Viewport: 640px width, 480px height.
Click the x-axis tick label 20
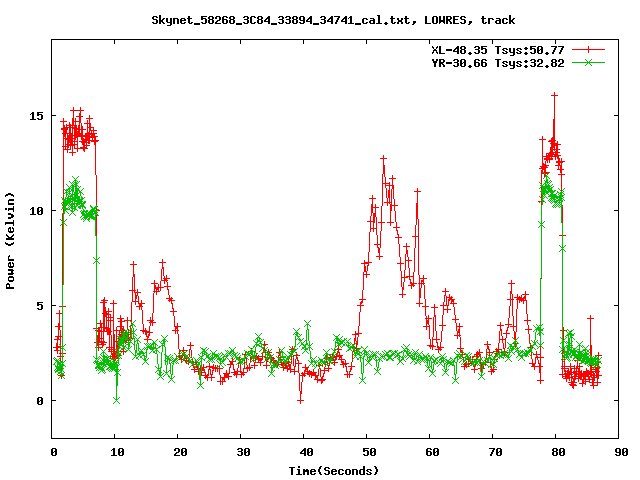pos(180,452)
